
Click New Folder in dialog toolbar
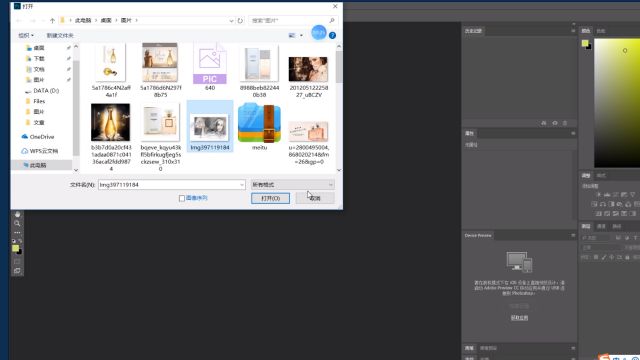click(60, 36)
